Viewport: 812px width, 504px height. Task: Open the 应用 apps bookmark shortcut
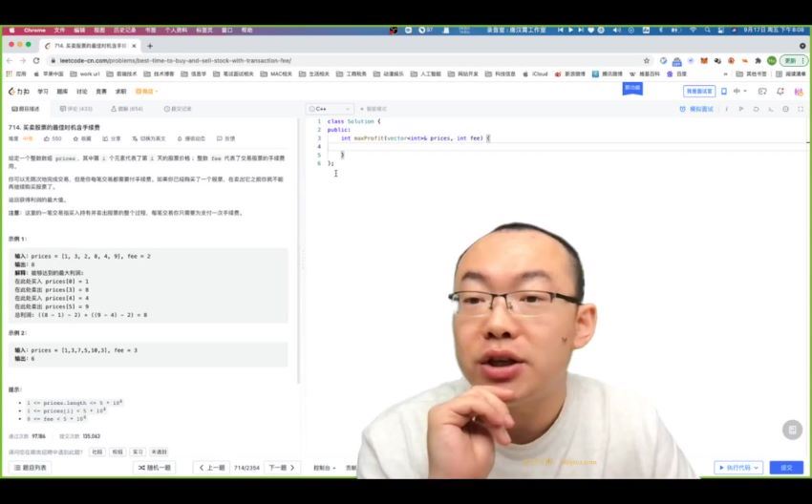coord(16,74)
